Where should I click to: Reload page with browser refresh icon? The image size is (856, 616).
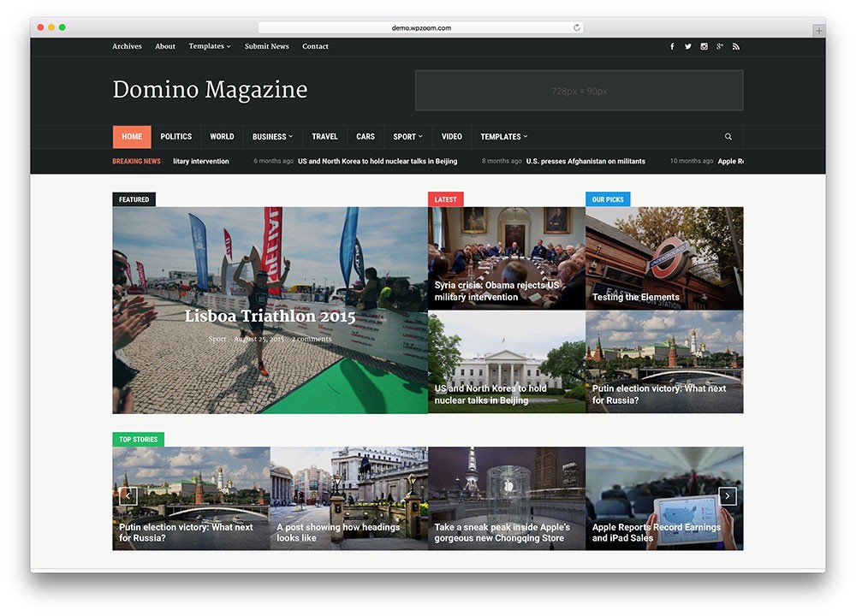pos(576,27)
